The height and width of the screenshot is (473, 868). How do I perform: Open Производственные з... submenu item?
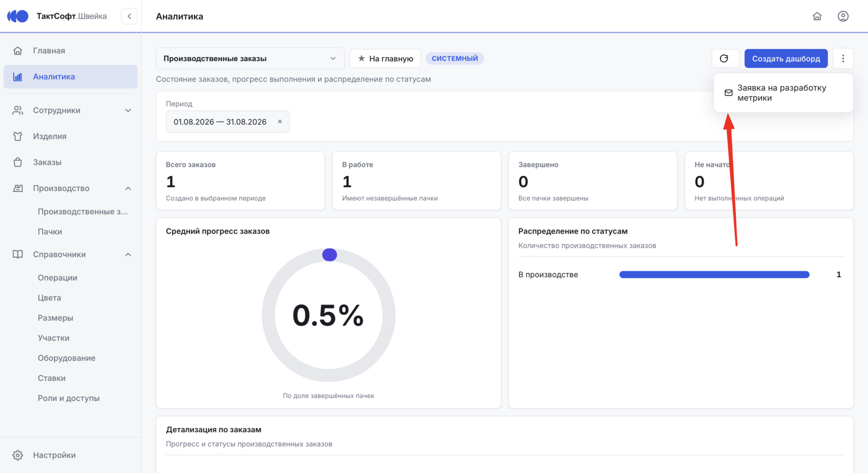coord(83,211)
